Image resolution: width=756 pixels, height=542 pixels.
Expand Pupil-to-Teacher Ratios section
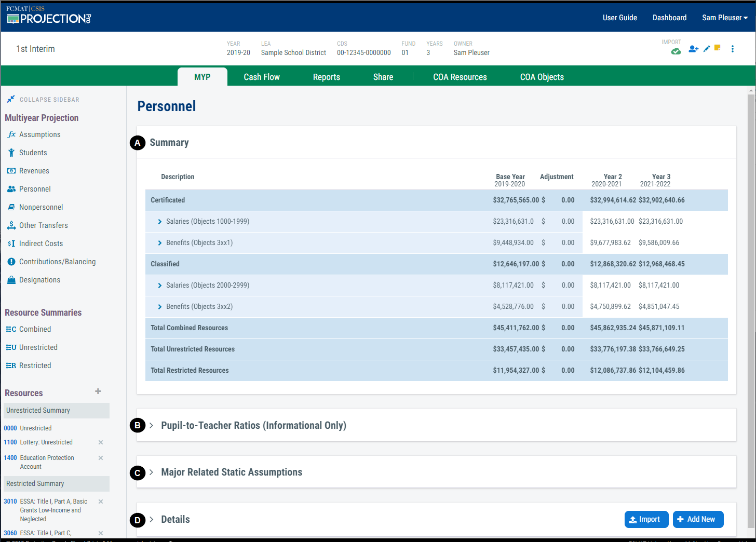[151, 425]
